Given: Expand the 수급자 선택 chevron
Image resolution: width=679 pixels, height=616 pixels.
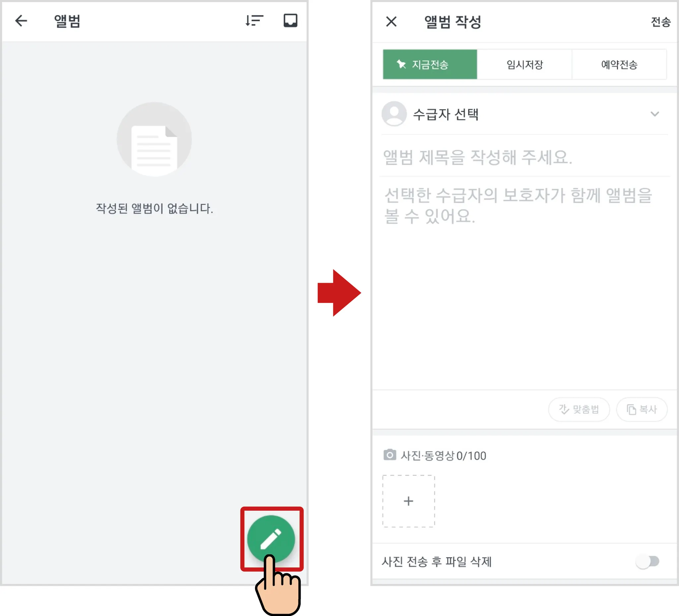Looking at the screenshot, I should coord(654,114).
